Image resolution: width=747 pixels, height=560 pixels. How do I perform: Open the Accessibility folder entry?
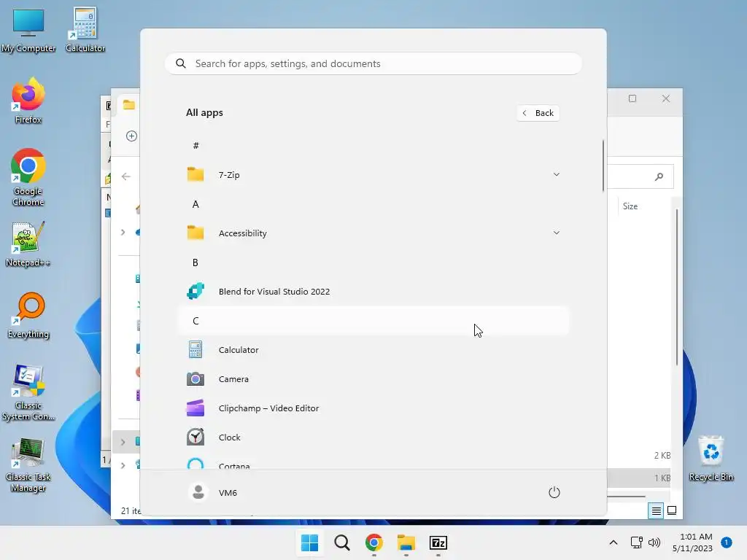point(373,233)
